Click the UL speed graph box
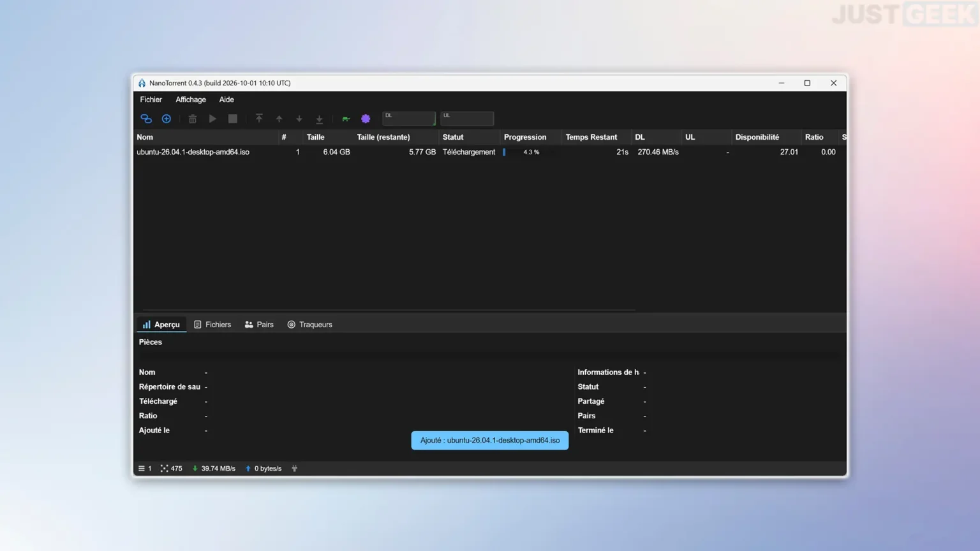Viewport: 980px width, 551px height. 467,118
